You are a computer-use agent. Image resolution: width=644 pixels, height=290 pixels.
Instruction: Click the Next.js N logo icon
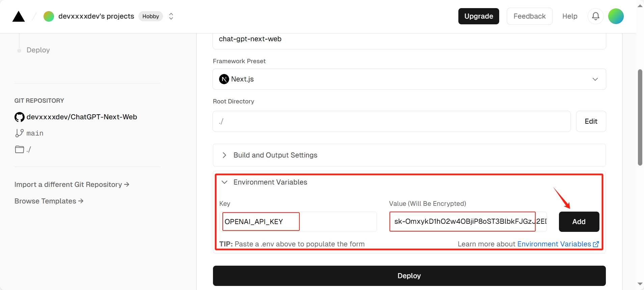[x=224, y=79]
